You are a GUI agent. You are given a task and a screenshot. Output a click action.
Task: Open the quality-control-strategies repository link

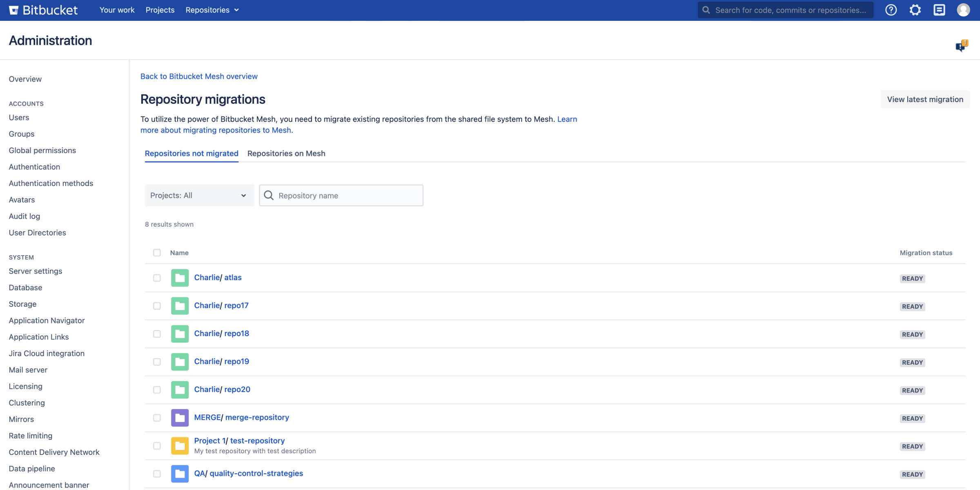tap(256, 473)
